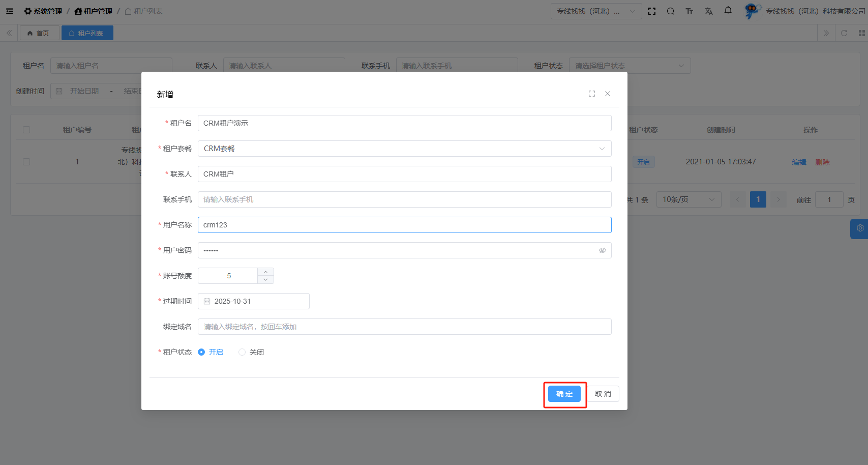Viewport: 868px width, 465px height.
Task: Open the notification bell
Action: (x=728, y=11)
